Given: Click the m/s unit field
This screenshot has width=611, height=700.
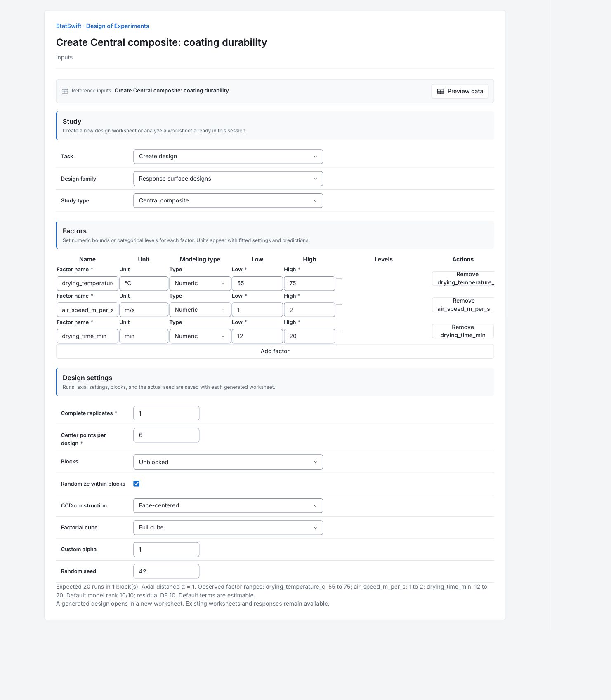Looking at the screenshot, I should pyautogui.click(x=144, y=310).
